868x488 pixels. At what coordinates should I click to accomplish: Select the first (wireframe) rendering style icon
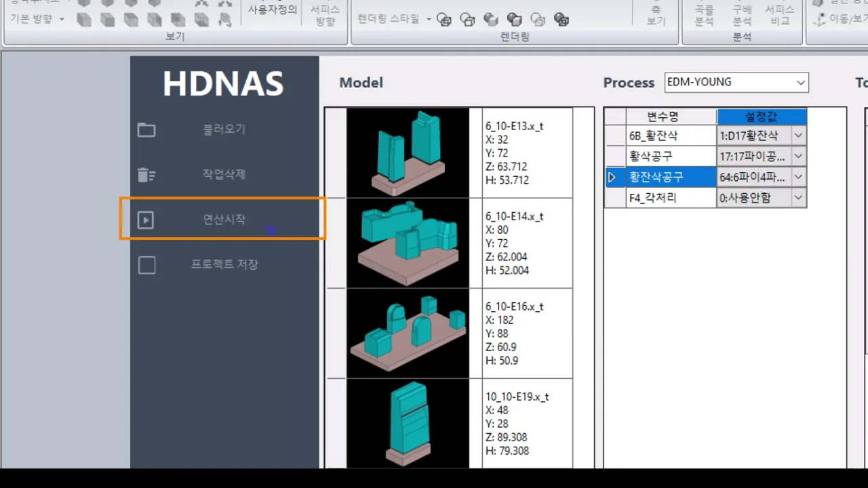click(x=444, y=20)
